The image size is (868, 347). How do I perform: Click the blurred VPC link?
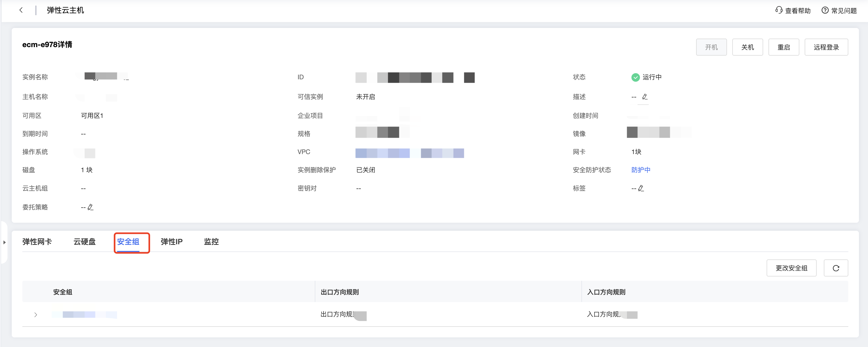[x=410, y=153]
